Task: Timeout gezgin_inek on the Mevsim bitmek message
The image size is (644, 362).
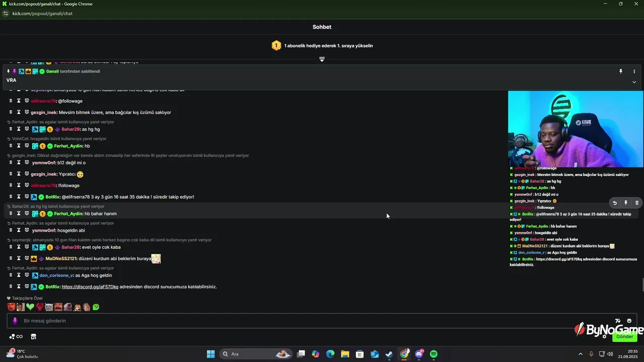Action: click(x=19, y=112)
